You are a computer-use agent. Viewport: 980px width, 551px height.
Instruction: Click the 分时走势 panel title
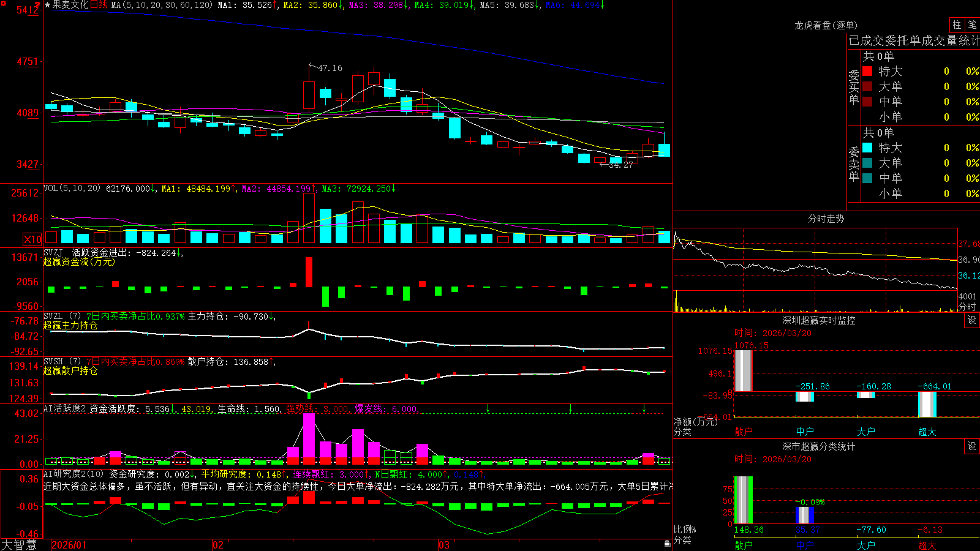click(x=826, y=219)
